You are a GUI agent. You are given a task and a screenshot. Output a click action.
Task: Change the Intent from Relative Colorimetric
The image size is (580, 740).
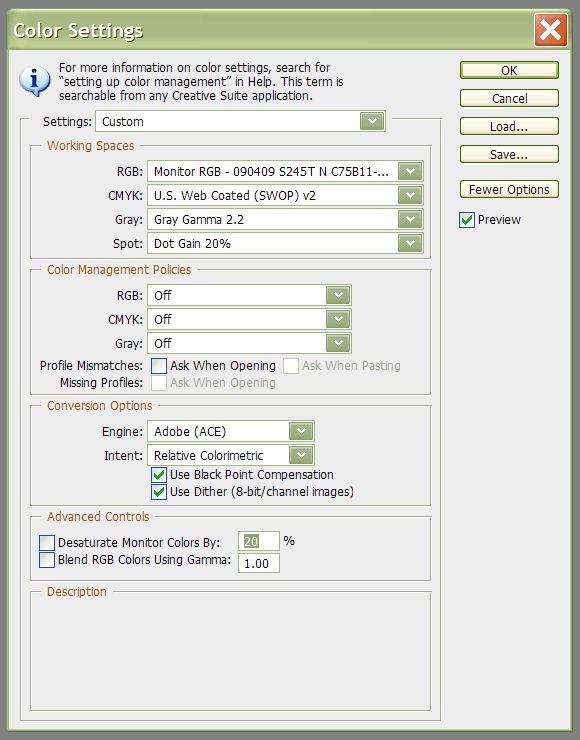[231, 455]
